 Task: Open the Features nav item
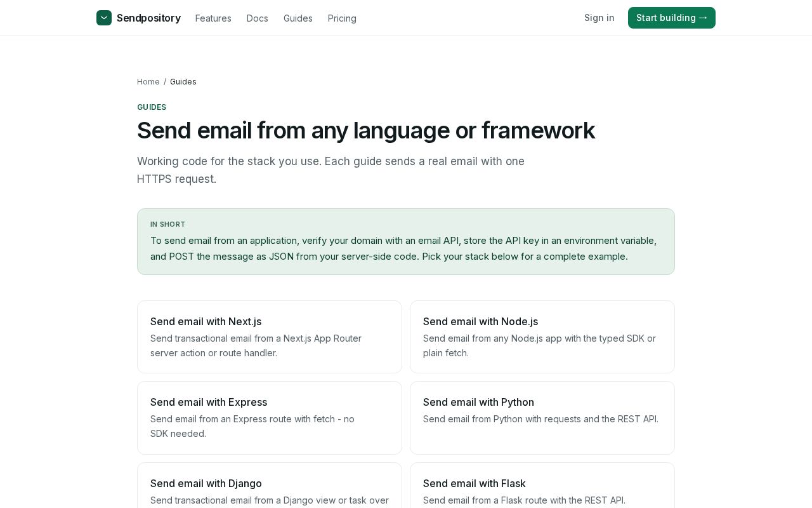(x=213, y=18)
